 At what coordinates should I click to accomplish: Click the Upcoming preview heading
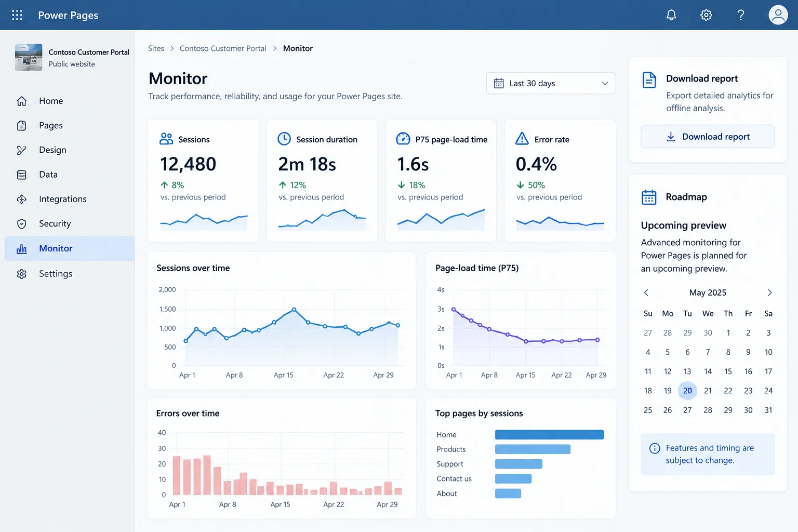[684, 225]
